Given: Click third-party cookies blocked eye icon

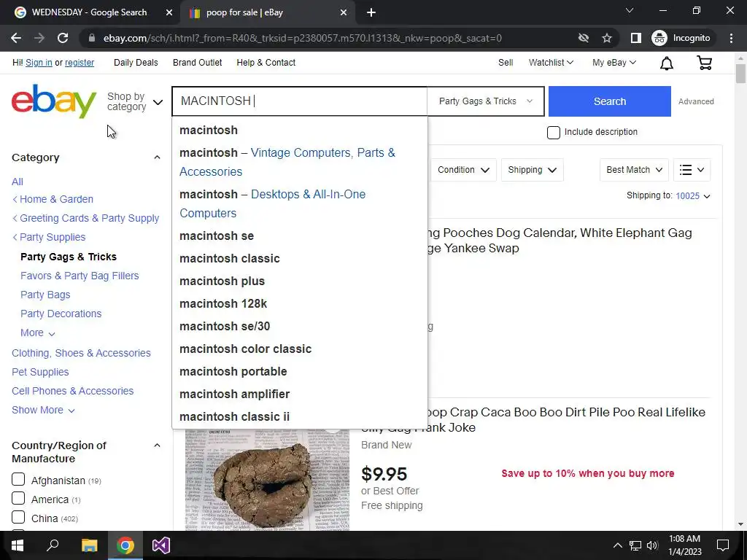Looking at the screenshot, I should pyautogui.click(x=583, y=38).
